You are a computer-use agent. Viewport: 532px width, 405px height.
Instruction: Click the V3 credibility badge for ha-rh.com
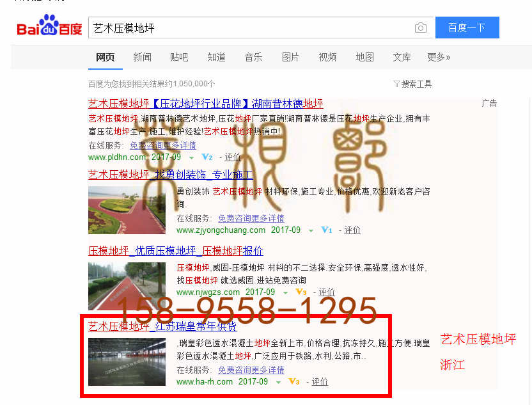294,381
